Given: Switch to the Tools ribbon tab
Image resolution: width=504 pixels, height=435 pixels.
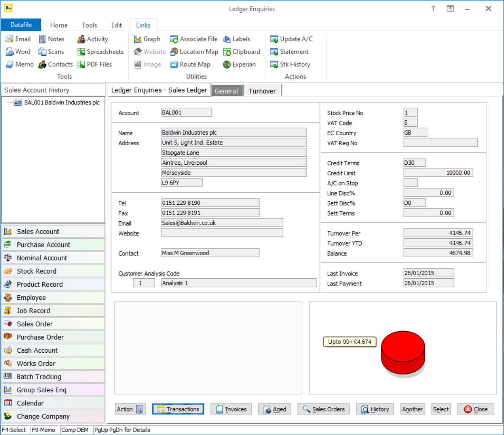Looking at the screenshot, I should [89, 25].
